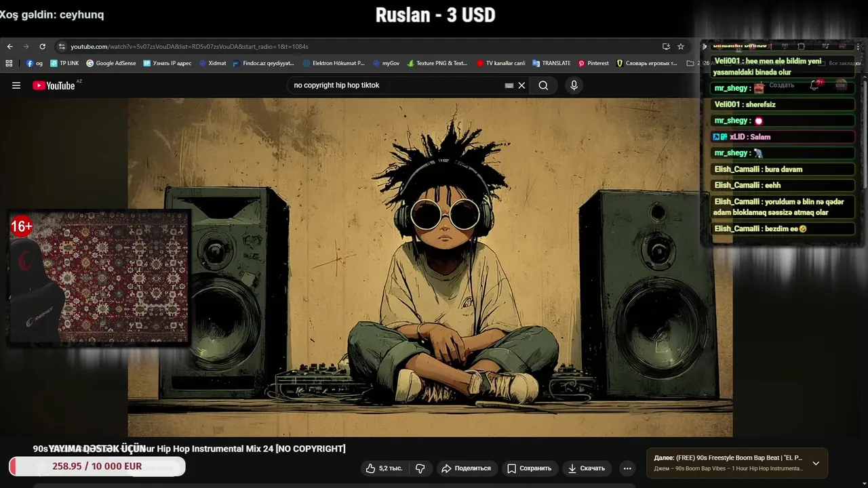Image resolution: width=868 pixels, height=488 pixels.
Task: Open the Findoc.az bookmark
Action: point(264,63)
